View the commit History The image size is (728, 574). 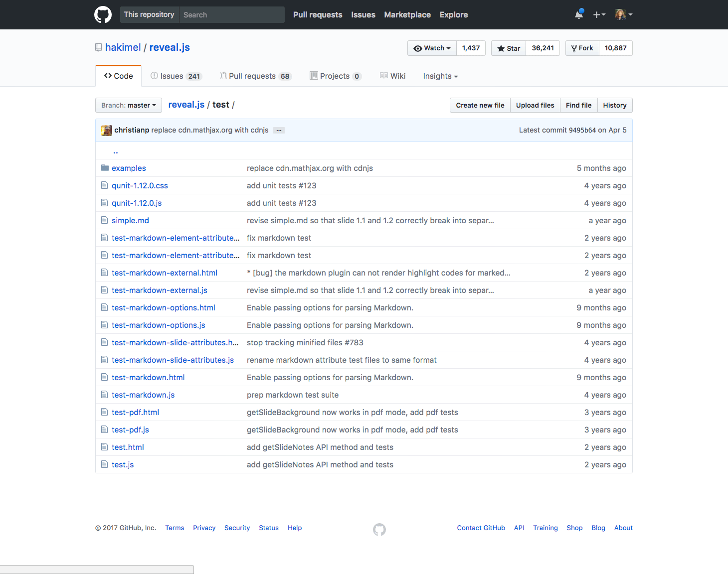[614, 105]
